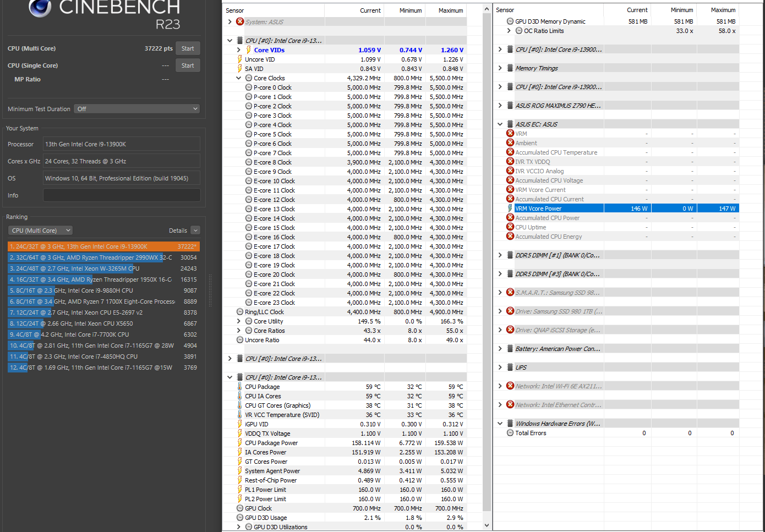Click the Info input field
The width and height of the screenshot is (765, 532).
coord(122,195)
